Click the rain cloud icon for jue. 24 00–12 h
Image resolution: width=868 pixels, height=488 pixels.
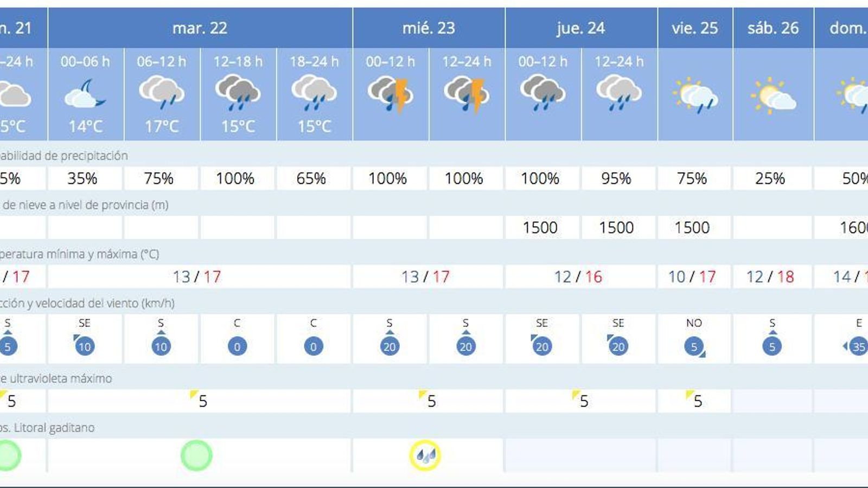click(x=542, y=93)
